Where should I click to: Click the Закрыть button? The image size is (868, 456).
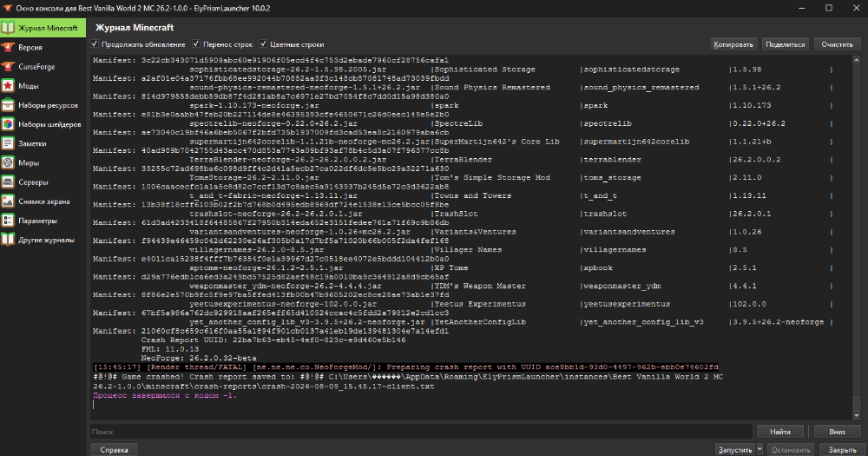click(x=842, y=449)
